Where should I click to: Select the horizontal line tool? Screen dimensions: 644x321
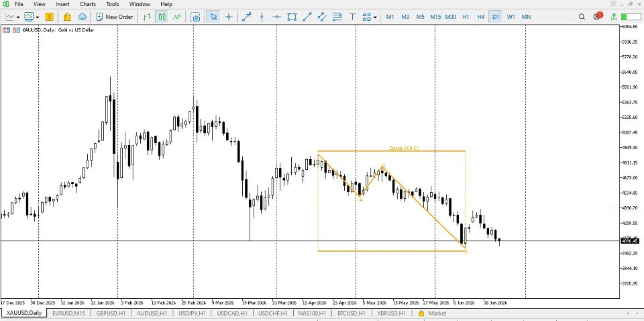(x=277, y=17)
